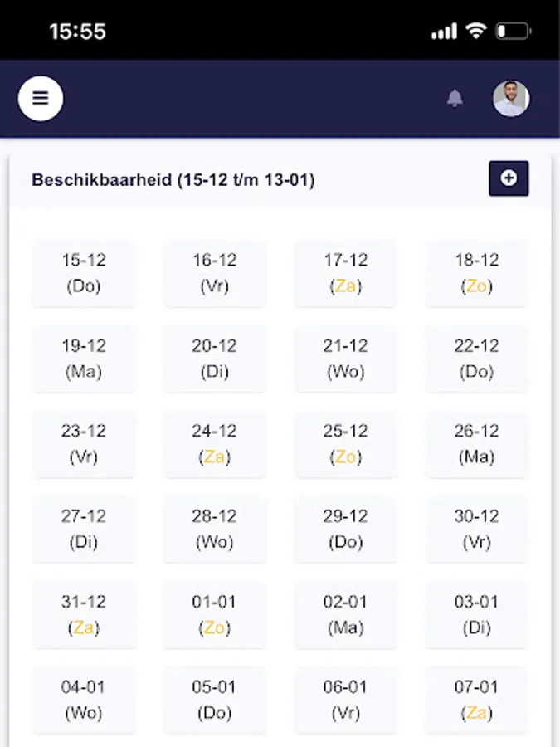Tap the battery status icon
This screenshot has width=560, height=747.
(513, 32)
